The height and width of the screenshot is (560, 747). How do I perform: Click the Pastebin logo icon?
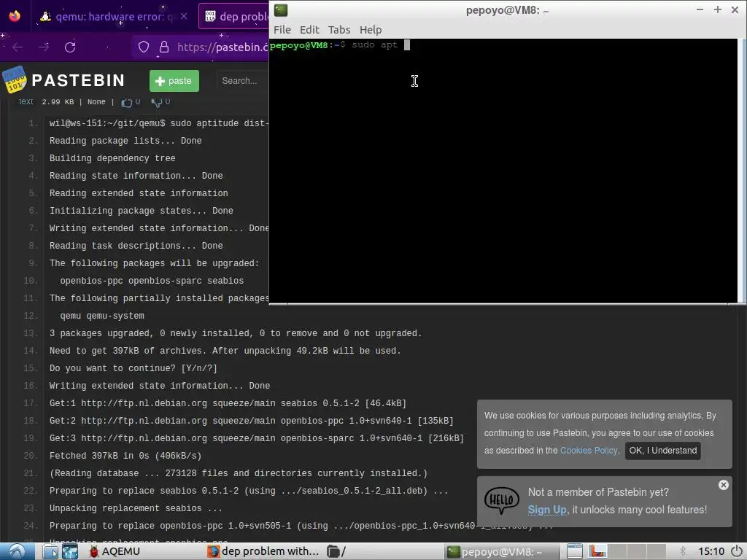tap(15, 79)
